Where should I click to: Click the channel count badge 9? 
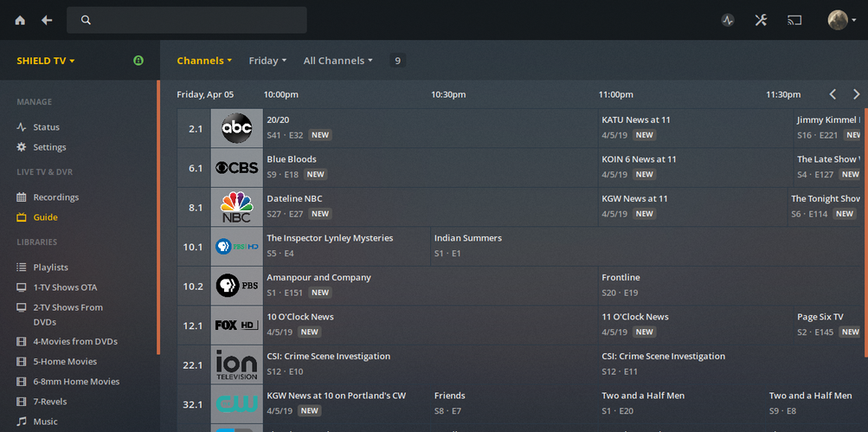point(397,61)
